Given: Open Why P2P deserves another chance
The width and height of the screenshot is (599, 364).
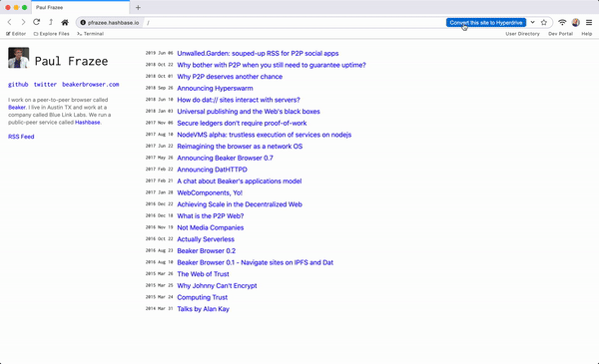Looking at the screenshot, I should point(230,77).
